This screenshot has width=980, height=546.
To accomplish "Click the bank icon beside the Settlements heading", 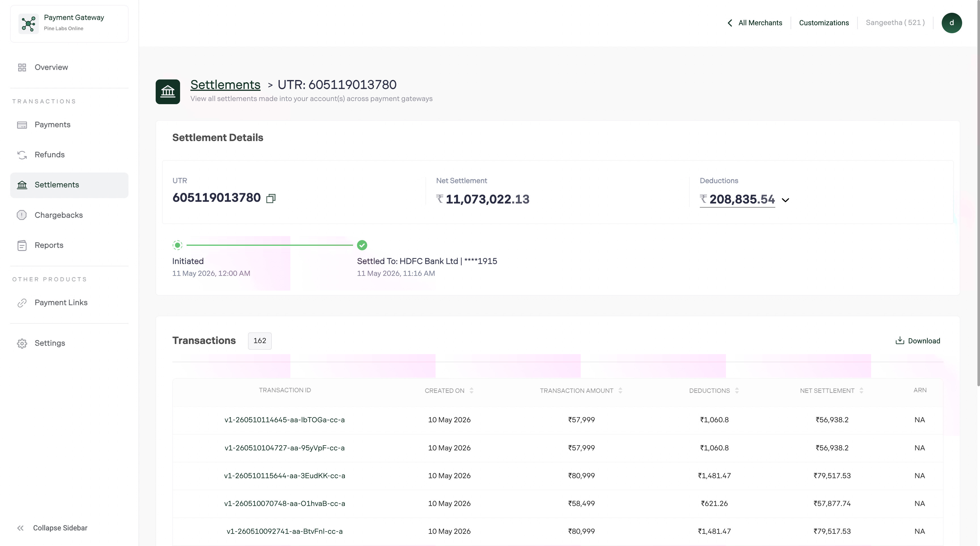I will pos(168,91).
